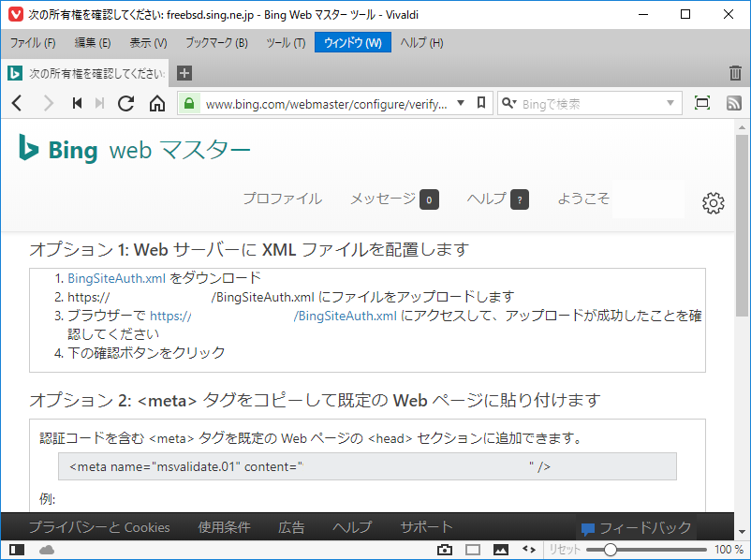This screenshot has height=560, width=751.
Task: Click the forward navigation arrow
Action: click(48, 103)
